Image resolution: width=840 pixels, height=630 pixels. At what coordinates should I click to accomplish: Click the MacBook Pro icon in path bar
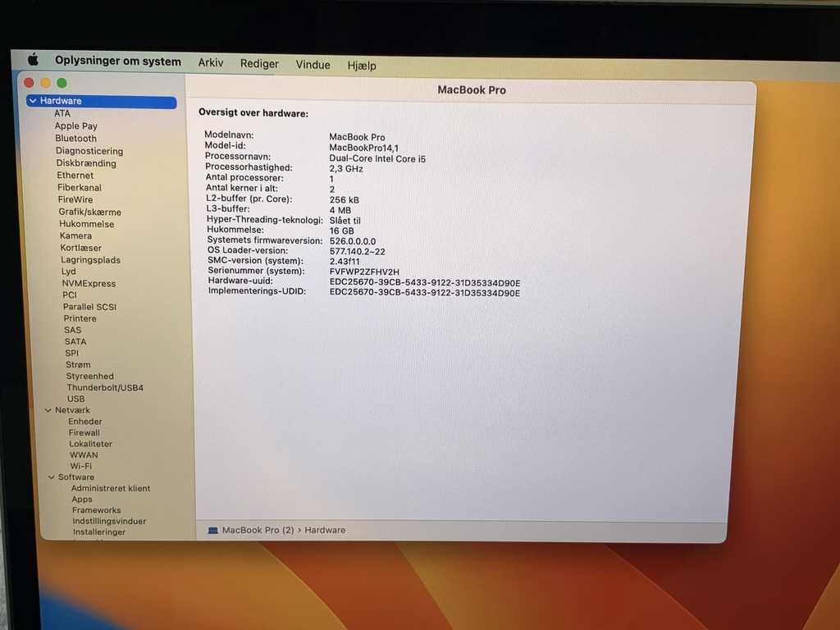pyautogui.click(x=213, y=531)
